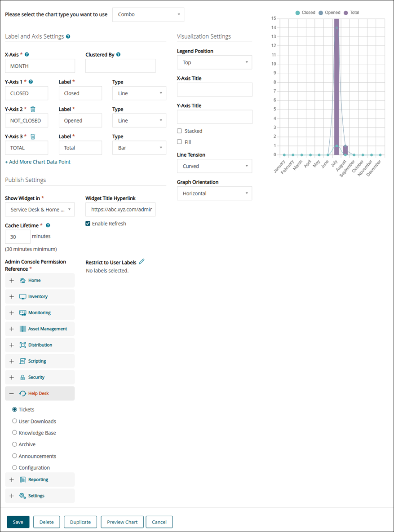Click the Delete button
The image size is (394, 532).
click(x=47, y=522)
